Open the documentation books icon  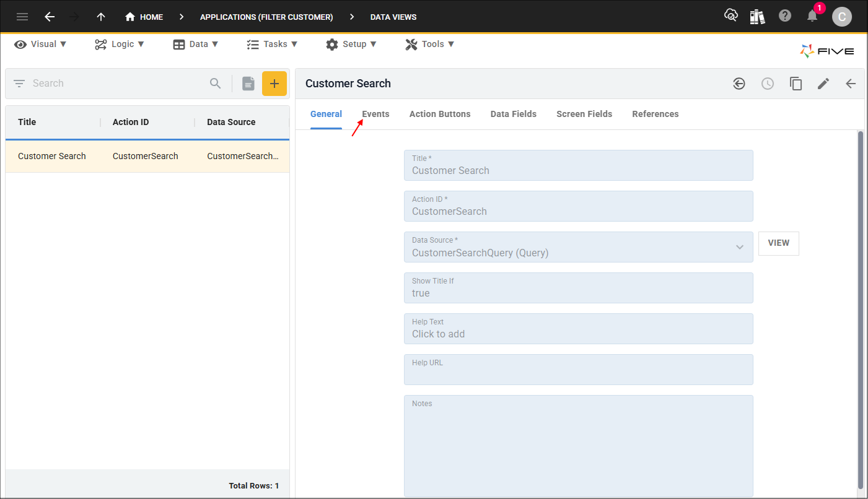point(757,17)
